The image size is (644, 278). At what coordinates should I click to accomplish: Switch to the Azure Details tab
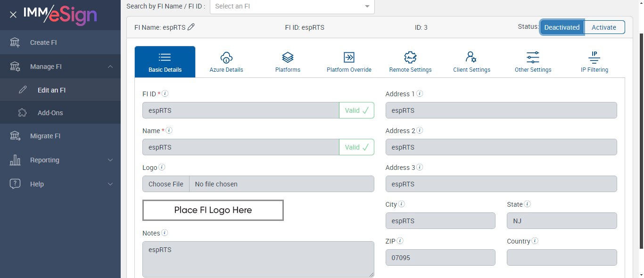(x=226, y=62)
